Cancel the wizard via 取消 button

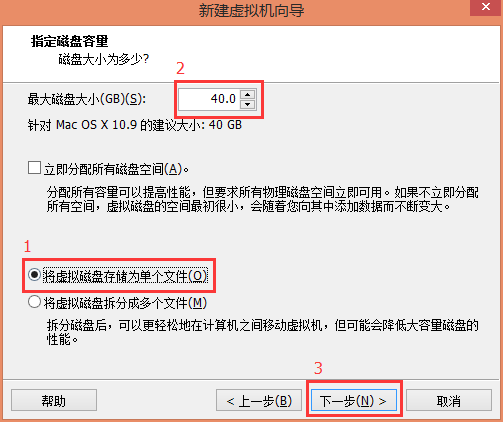coord(449,400)
